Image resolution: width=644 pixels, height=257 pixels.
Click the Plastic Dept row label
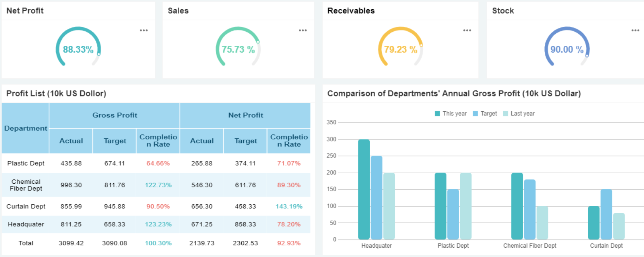tap(26, 163)
